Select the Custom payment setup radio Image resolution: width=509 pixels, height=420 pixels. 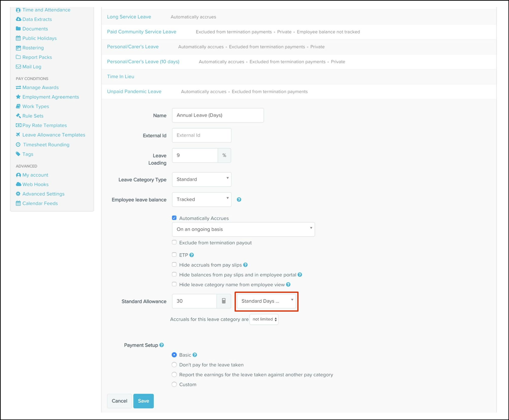tap(174, 384)
